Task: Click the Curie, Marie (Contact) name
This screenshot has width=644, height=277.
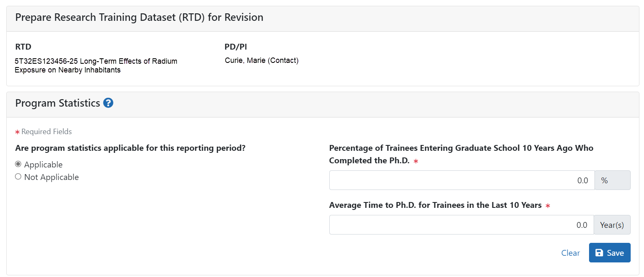Action: tap(261, 61)
